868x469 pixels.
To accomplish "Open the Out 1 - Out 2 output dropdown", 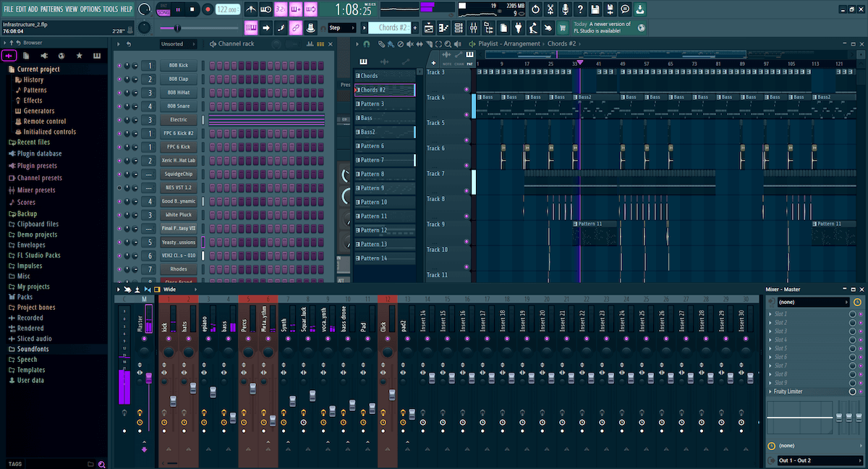I will pos(819,460).
